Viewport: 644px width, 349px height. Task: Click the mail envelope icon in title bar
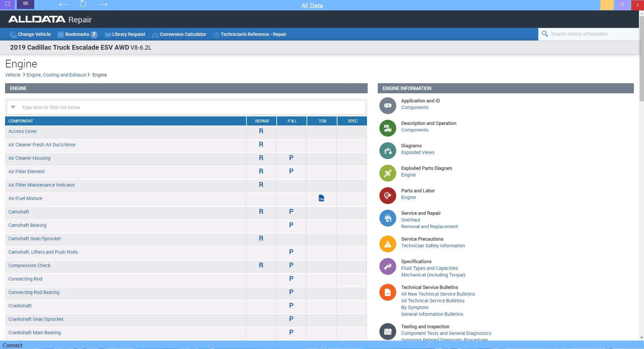(x=26, y=4)
